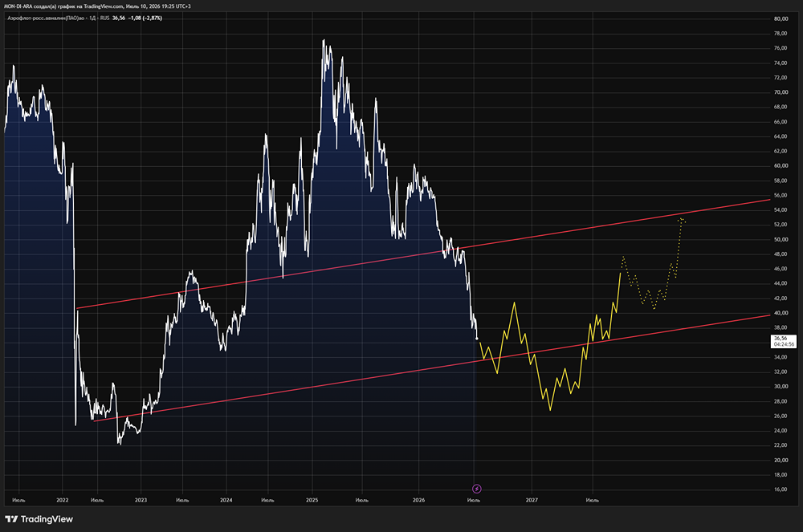Click the MON-DI-ARA author name in header
The width and height of the screenshot is (803, 532).
pos(18,6)
